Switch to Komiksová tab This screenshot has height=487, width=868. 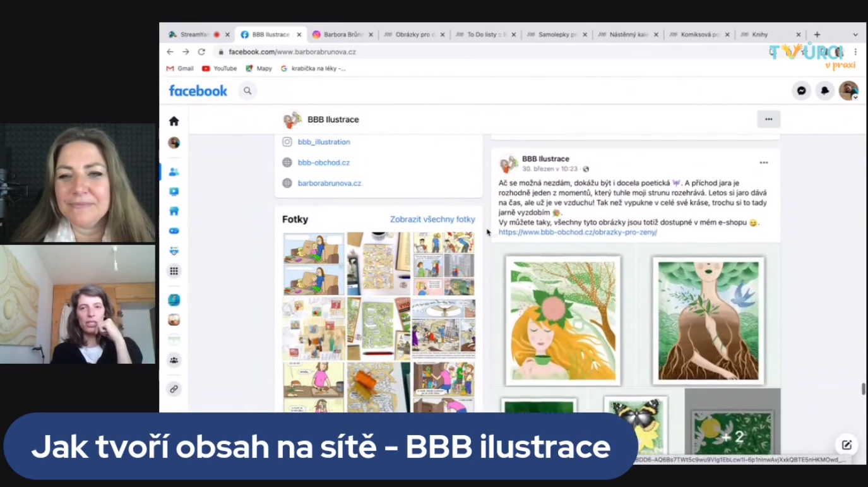click(x=699, y=35)
